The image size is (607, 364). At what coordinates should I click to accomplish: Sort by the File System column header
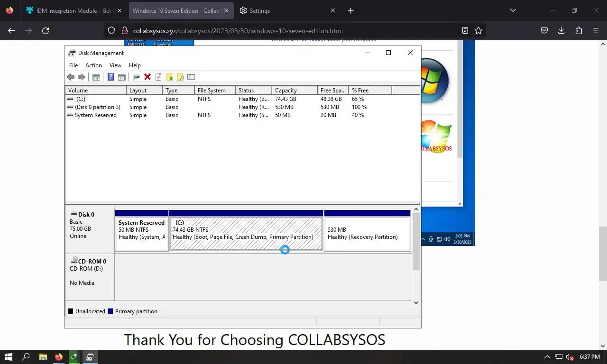click(215, 90)
